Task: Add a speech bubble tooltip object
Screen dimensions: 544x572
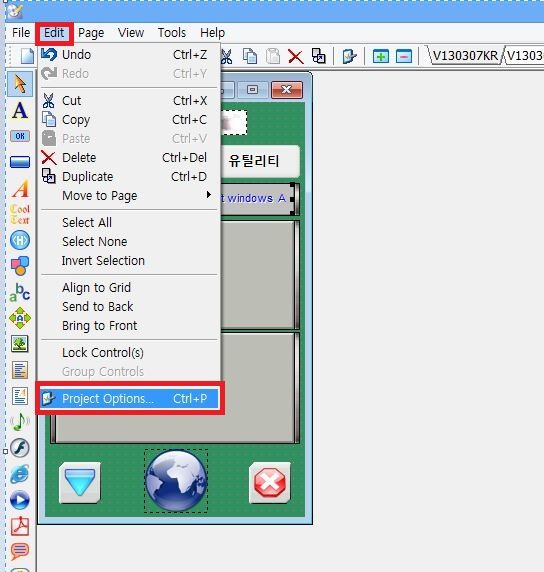Action: (20, 551)
